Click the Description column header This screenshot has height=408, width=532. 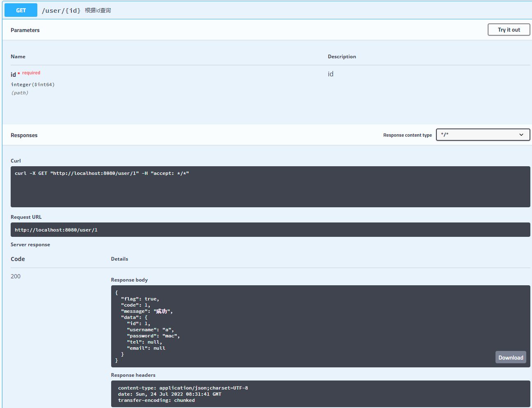click(x=342, y=57)
